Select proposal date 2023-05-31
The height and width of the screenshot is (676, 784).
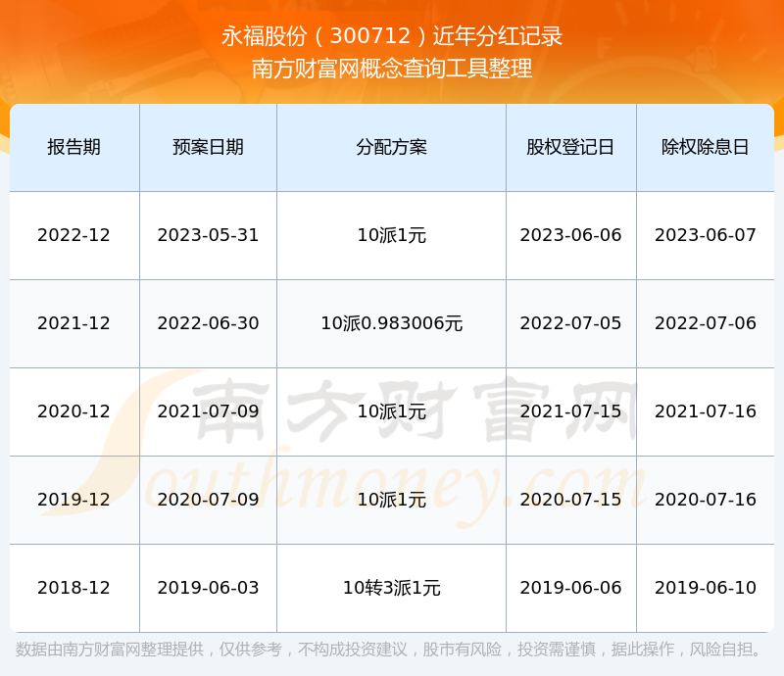point(208,235)
